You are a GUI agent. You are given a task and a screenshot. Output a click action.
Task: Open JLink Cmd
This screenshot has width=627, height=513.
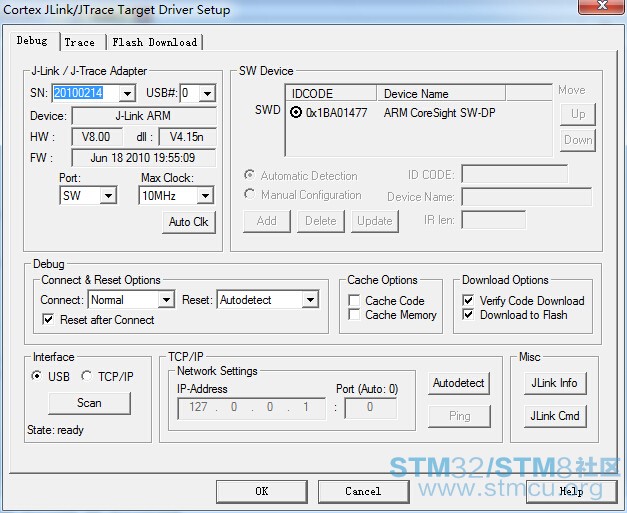click(x=555, y=416)
